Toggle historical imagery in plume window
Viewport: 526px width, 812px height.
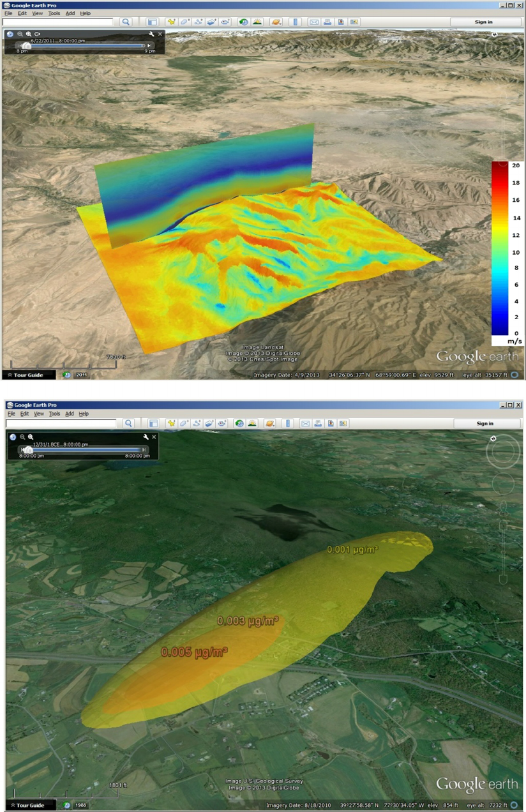[x=239, y=423]
